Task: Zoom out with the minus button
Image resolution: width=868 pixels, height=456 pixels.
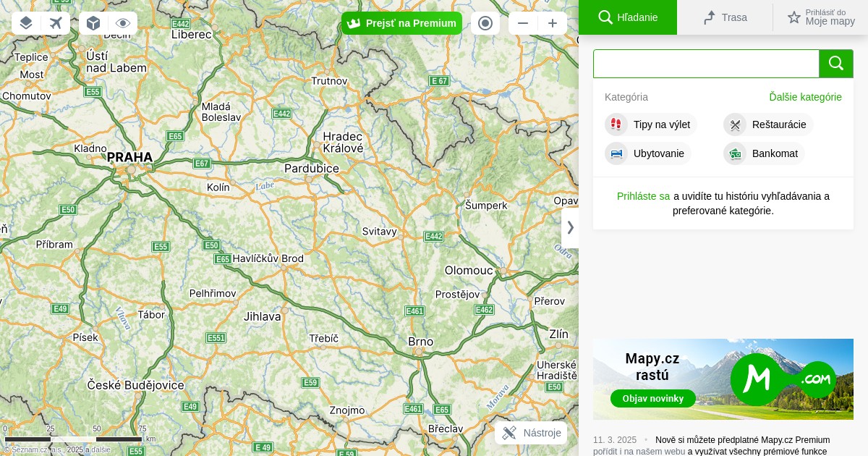Action: pos(523,23)
